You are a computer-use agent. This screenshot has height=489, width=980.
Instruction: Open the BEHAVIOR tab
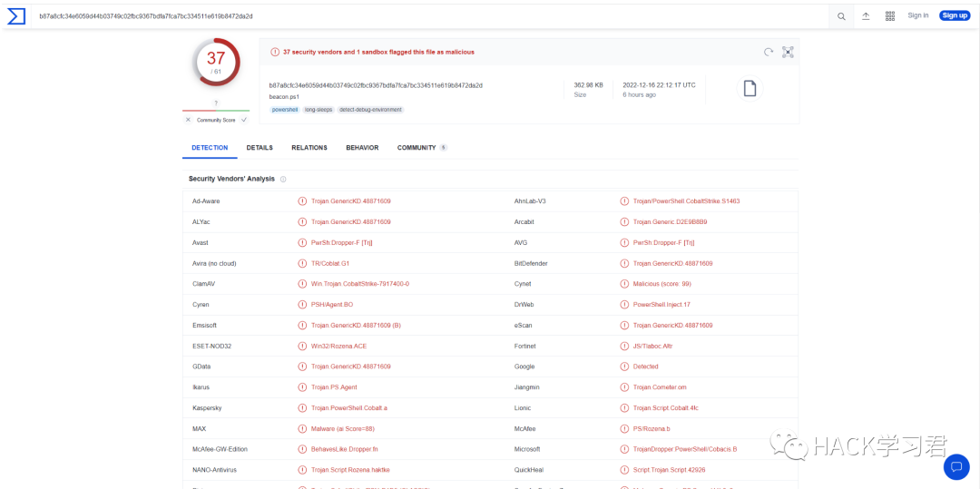(362, 148)
